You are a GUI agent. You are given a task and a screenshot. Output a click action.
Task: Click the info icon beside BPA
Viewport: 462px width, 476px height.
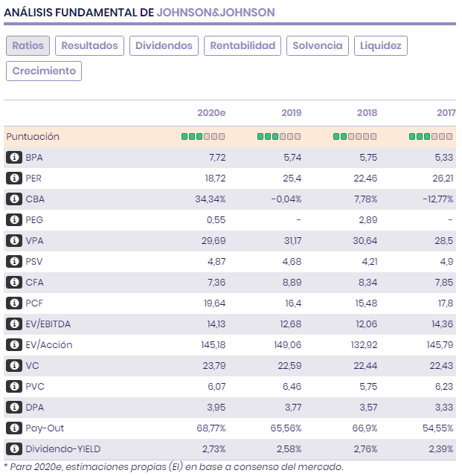[13, 158]
